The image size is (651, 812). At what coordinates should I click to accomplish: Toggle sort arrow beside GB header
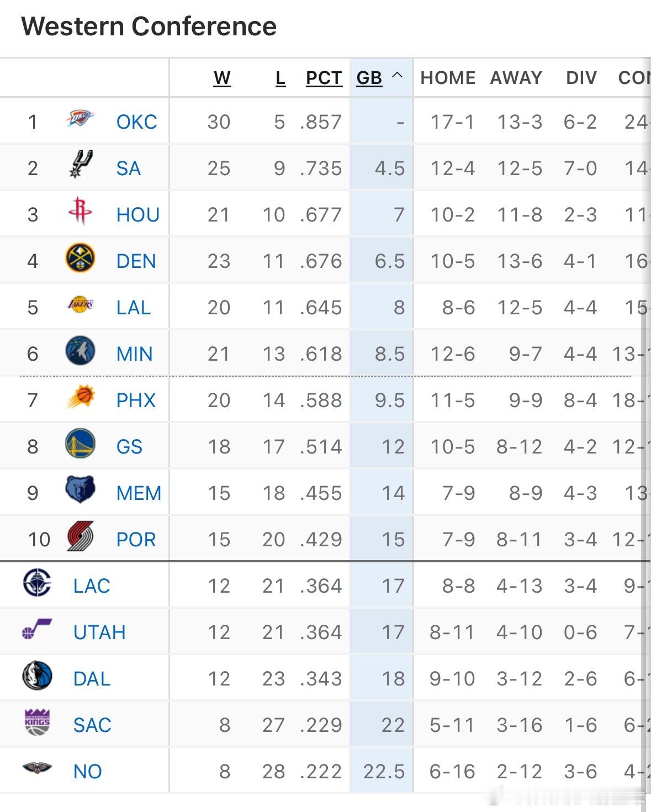(397, 76)
